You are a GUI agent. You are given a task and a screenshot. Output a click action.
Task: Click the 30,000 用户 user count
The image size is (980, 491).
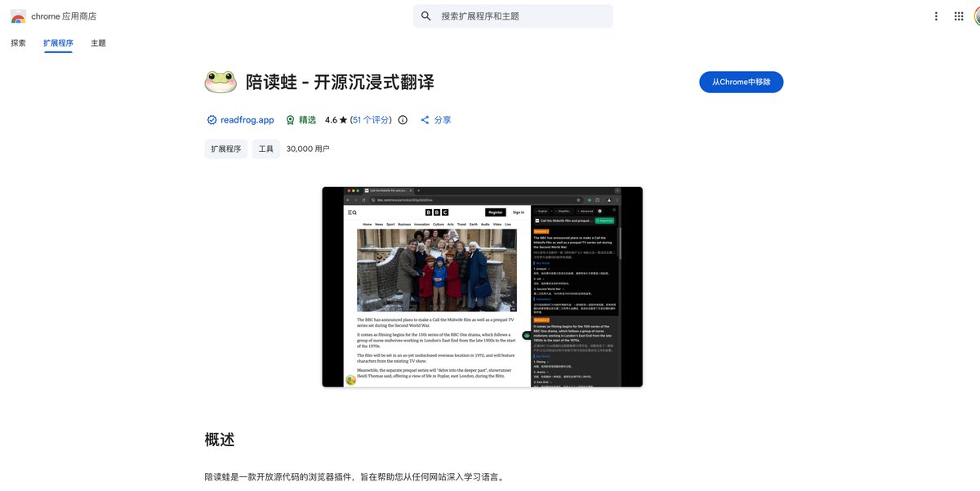(308, 149)
